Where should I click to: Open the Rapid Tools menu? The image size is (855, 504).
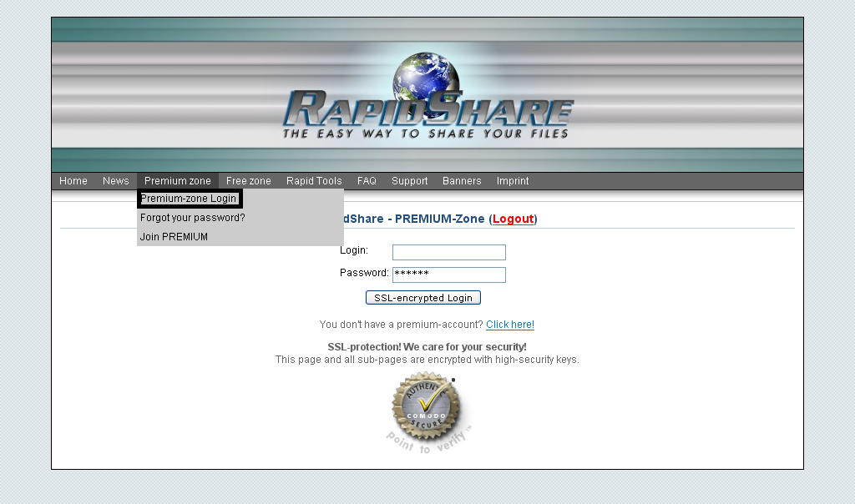[x=314, y=181]
